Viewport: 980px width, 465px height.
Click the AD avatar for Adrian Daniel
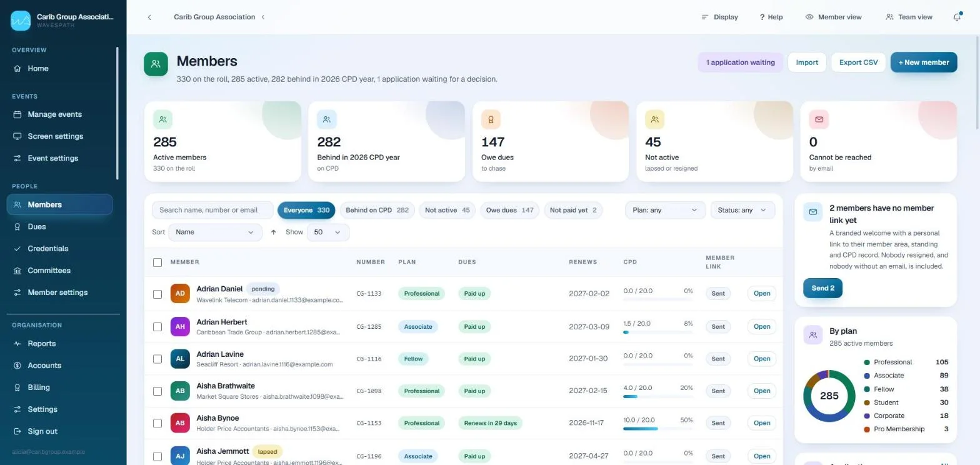(x=180, y=293)
